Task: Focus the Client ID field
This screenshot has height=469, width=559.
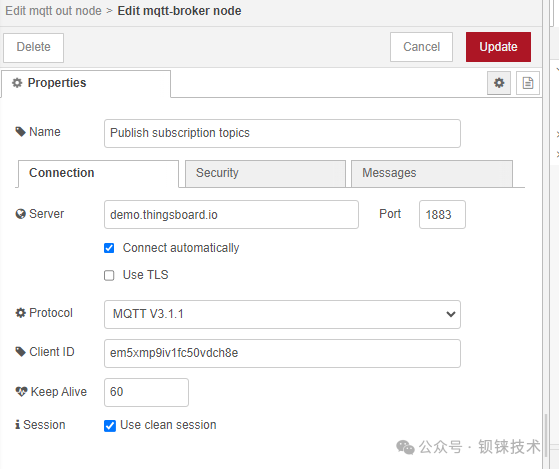Action: 282,353
